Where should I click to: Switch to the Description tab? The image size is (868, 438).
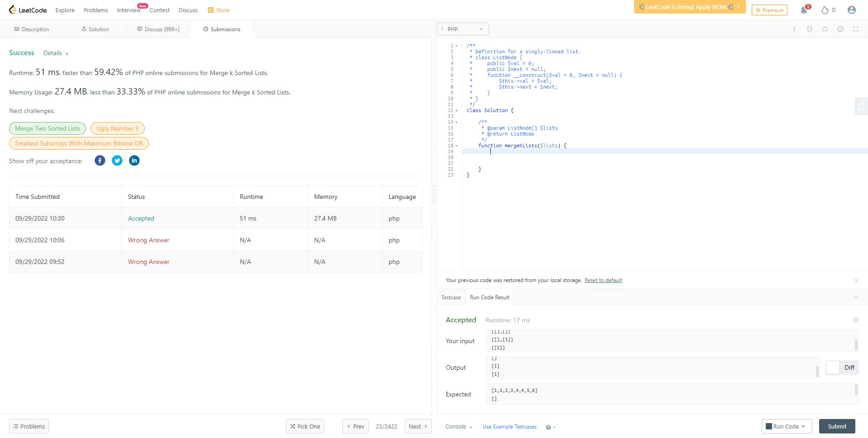click(32, 29)
